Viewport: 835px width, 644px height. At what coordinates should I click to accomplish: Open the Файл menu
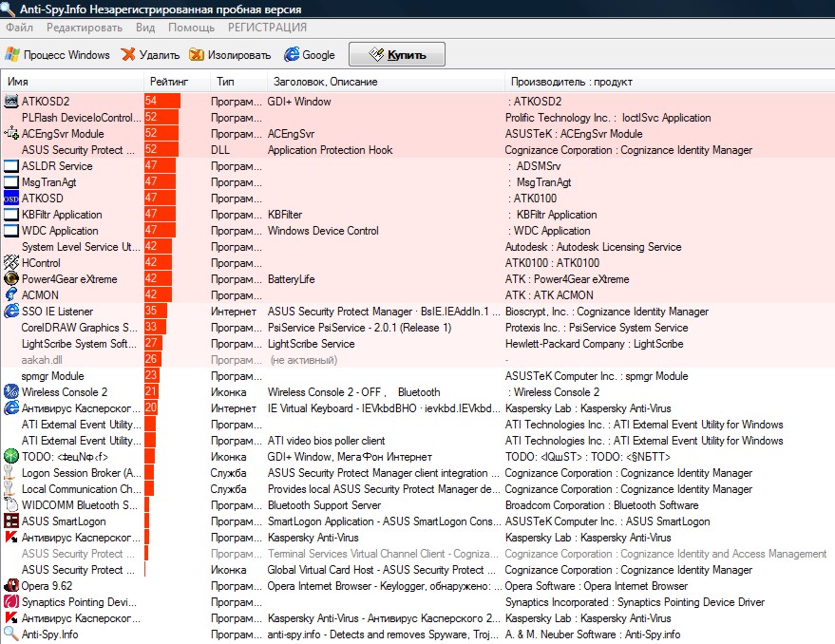click(19, 28)
